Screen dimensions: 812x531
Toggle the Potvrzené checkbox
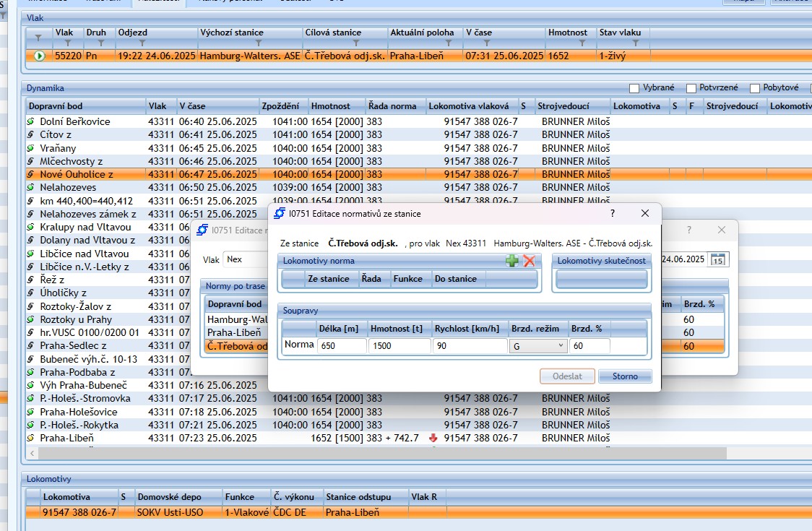click(691, 88)
